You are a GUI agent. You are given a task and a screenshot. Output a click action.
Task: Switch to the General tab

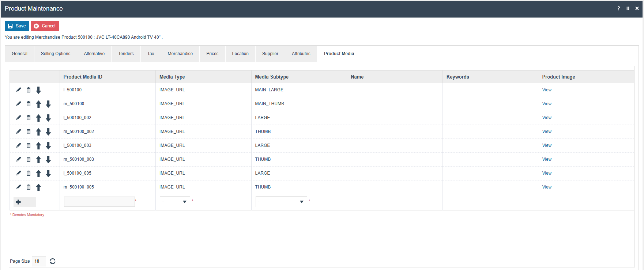point(20,54)
